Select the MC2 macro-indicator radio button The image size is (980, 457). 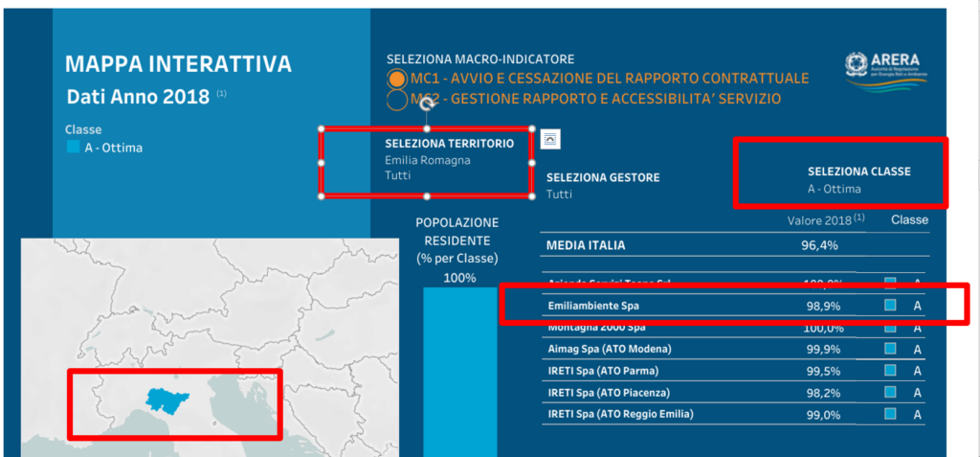[396, 99]
